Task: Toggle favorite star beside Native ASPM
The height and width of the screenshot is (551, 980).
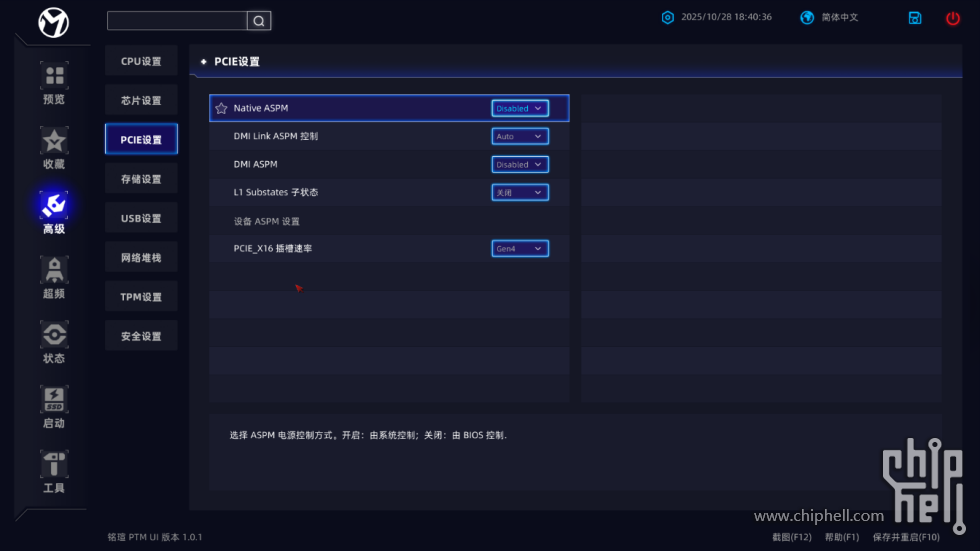Action: tap(221, 108)
